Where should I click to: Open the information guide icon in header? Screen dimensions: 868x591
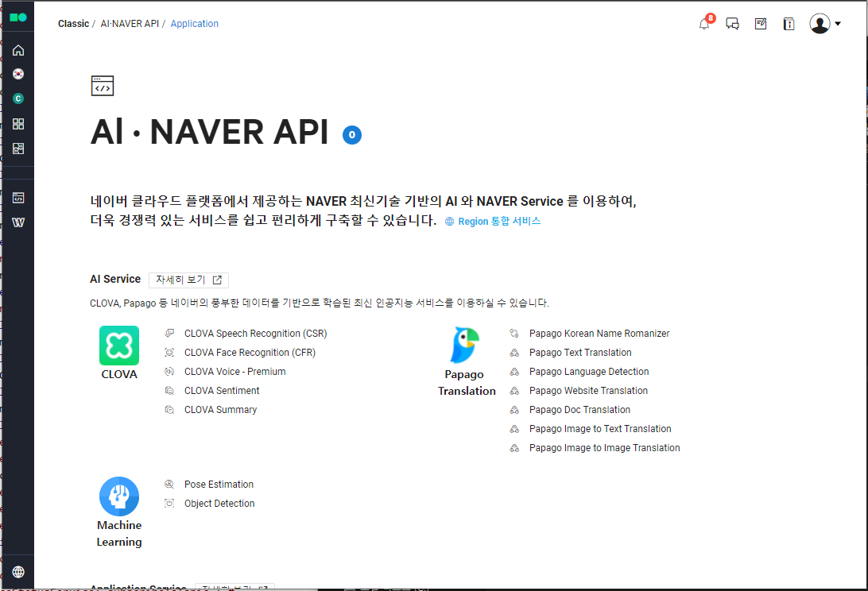point(789,24)
